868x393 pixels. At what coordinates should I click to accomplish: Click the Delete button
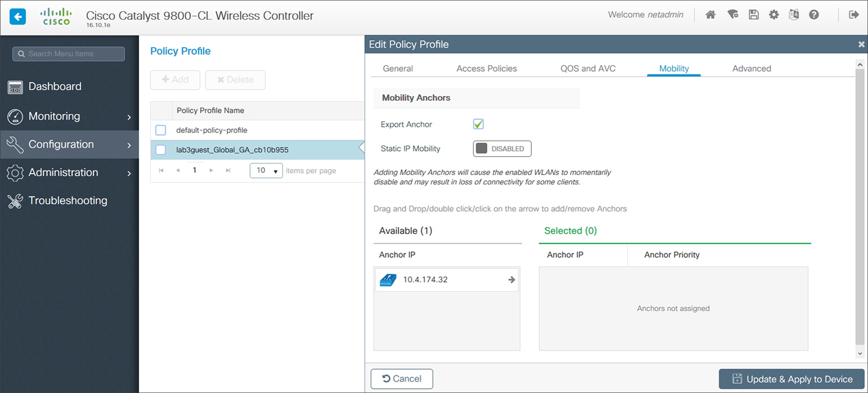(x=235, y=80)
